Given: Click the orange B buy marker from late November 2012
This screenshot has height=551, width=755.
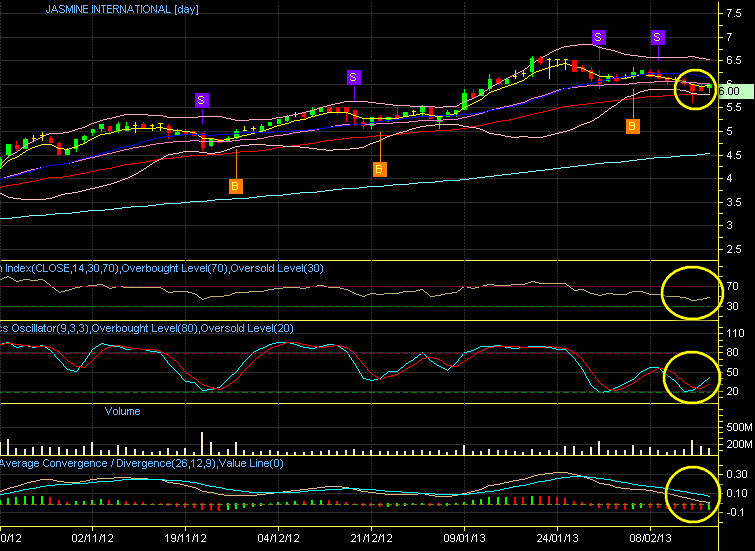Looking at the screenshot, I should (x=235, y=186).
